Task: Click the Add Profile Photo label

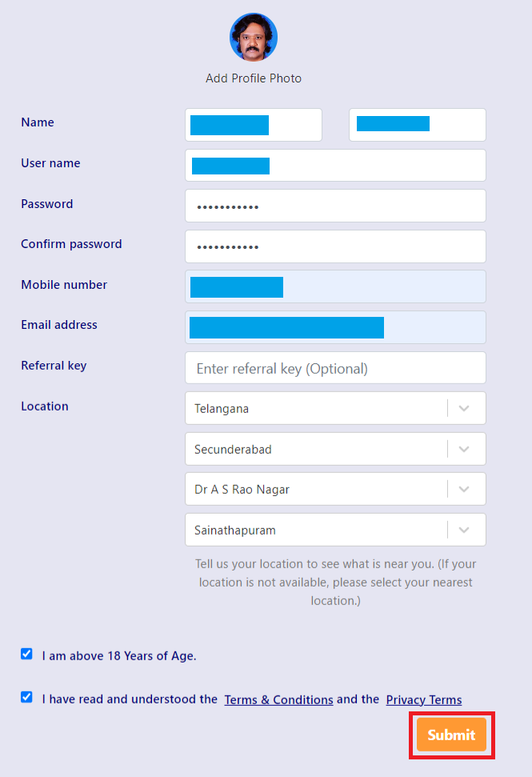Action: [x=254, y=78]
